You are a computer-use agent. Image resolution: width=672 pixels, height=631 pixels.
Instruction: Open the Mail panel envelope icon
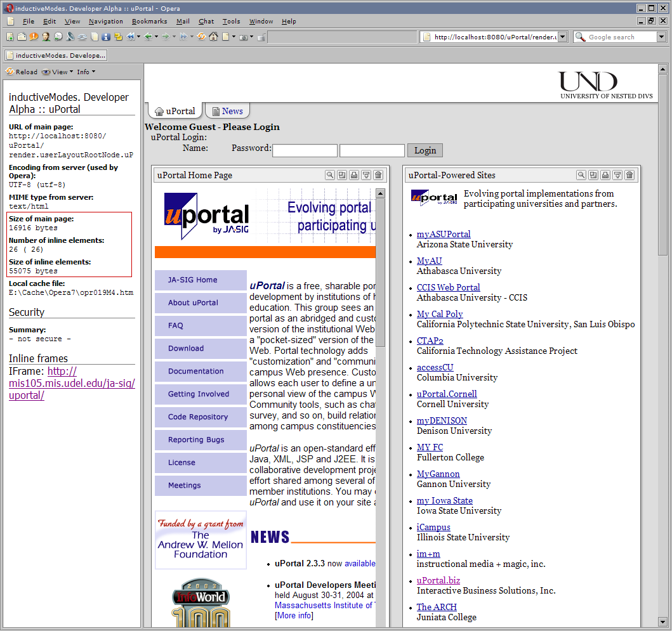(22, 37)
